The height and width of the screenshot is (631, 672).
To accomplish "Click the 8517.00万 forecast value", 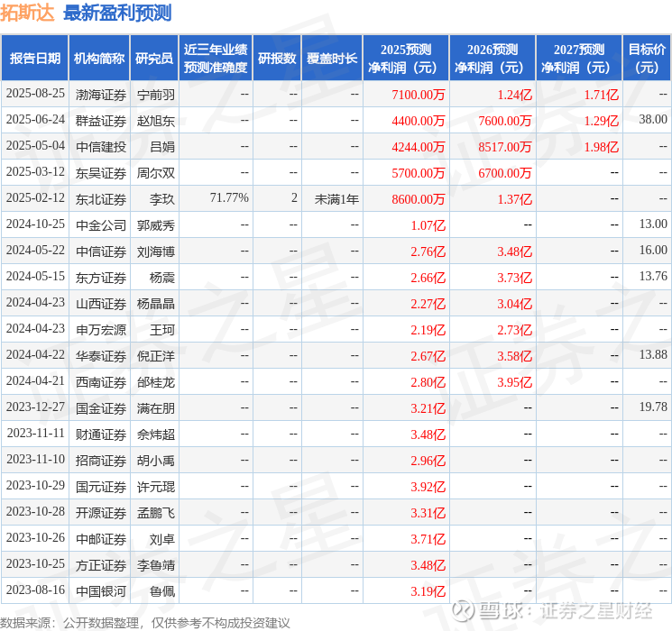I will click(x=504, y=147).
